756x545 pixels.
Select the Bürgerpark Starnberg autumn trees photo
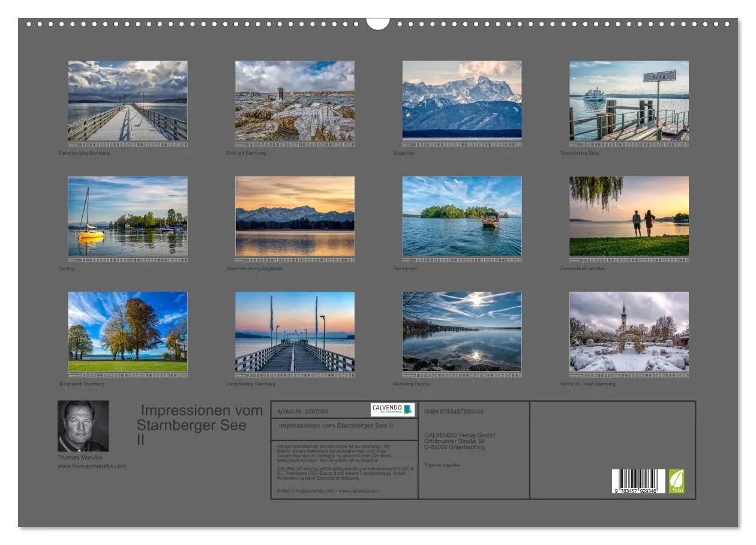pyautogui.click(x=127, y=332)
